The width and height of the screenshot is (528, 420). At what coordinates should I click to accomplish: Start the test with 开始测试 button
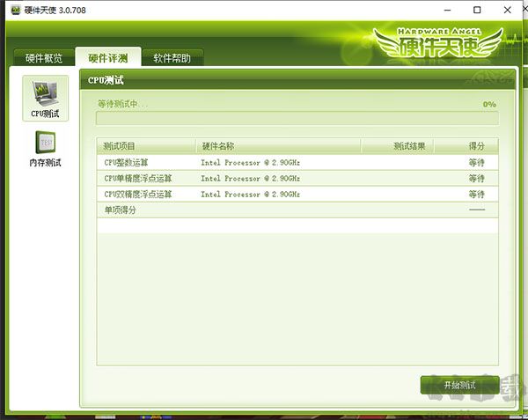459,385
